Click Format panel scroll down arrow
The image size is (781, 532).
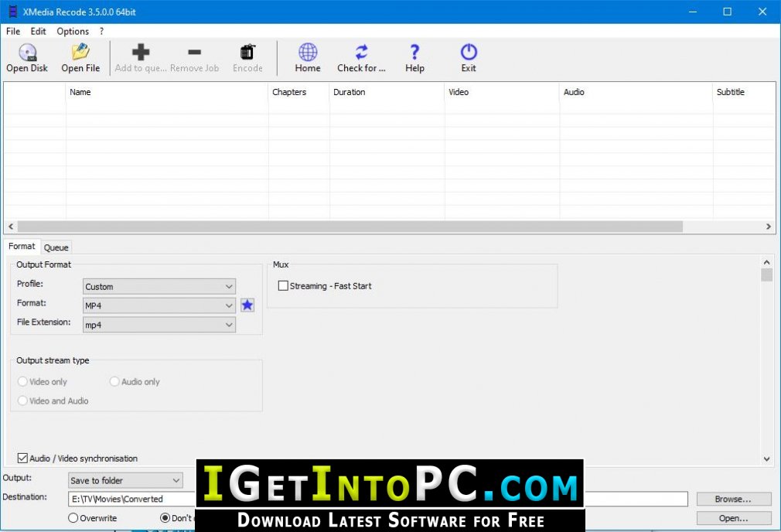click(766, 459)
